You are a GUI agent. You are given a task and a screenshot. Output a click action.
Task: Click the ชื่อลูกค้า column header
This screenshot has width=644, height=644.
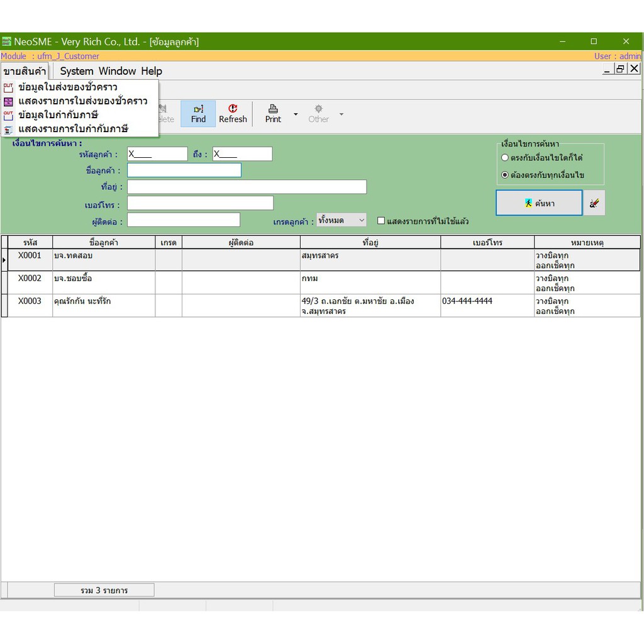(x=104, y=242)
